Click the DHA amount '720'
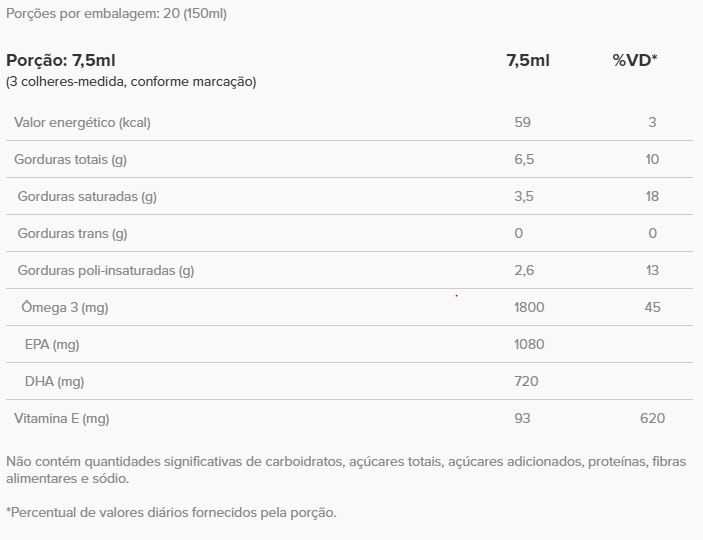The height and width of the screenshot is (540, 703). coord(526,381)
